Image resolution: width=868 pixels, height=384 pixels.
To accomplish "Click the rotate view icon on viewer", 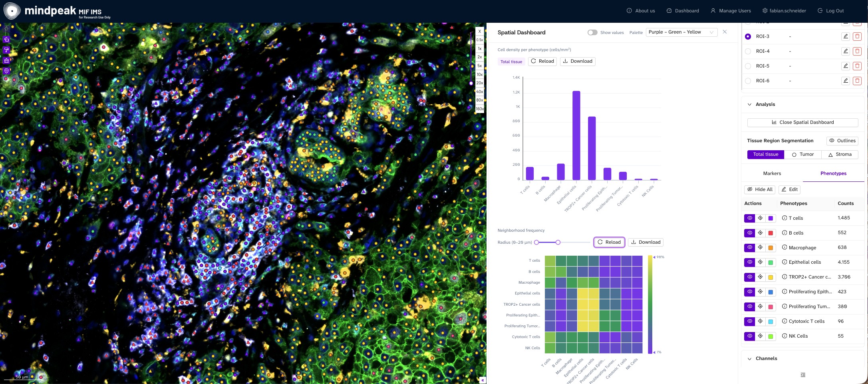I will (x=6, y=40).
